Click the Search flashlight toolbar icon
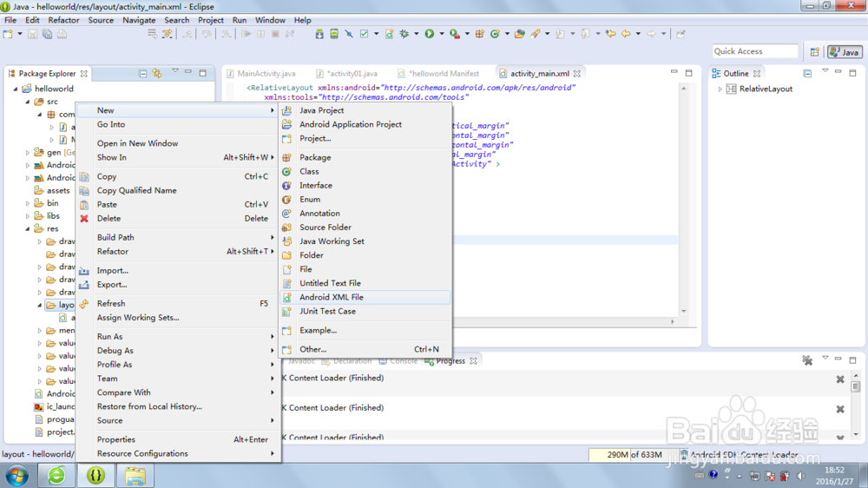The image size is (868, 488). 535,34
